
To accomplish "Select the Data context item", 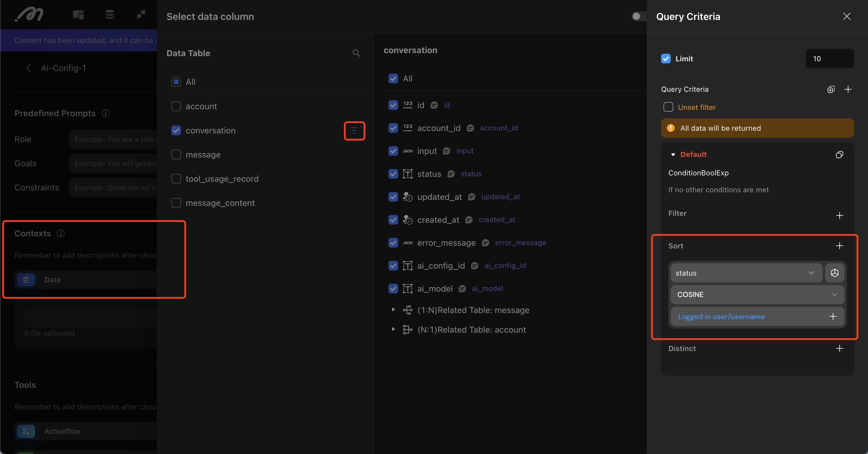I will (x=86, y=279).
